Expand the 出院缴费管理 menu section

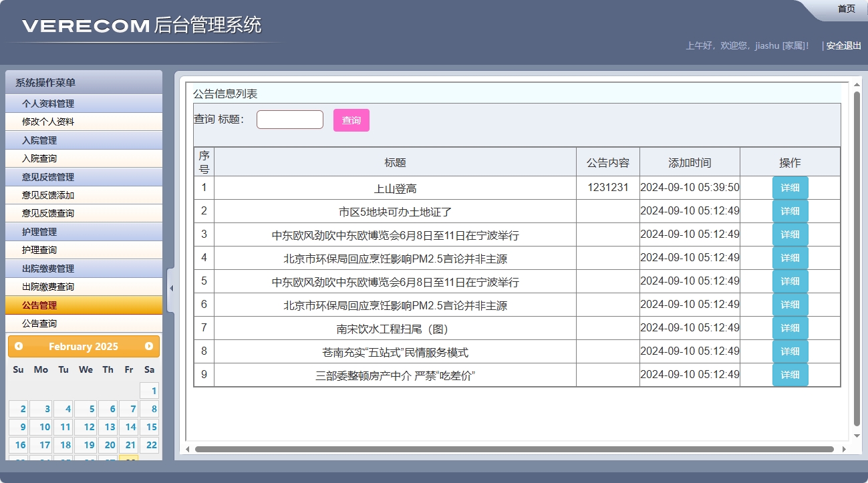pos(84,269)
